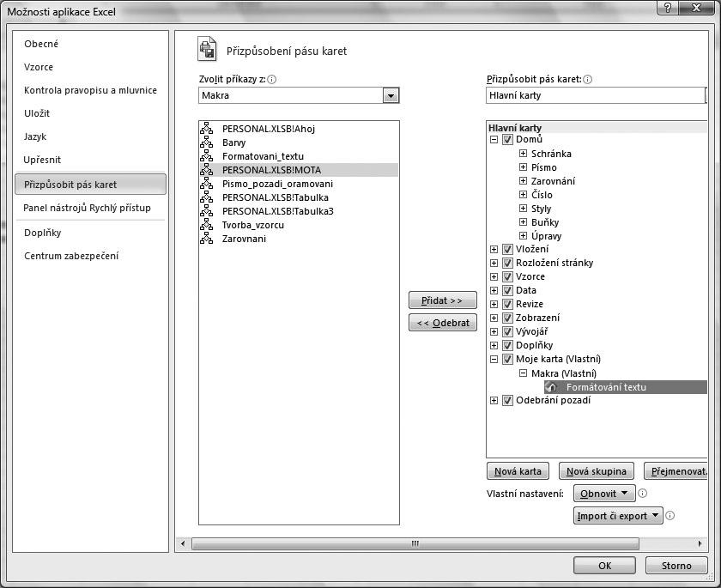
Task: Click the macro icon beside Pismo_pozadi_oramovani
Action: point(207,184)
